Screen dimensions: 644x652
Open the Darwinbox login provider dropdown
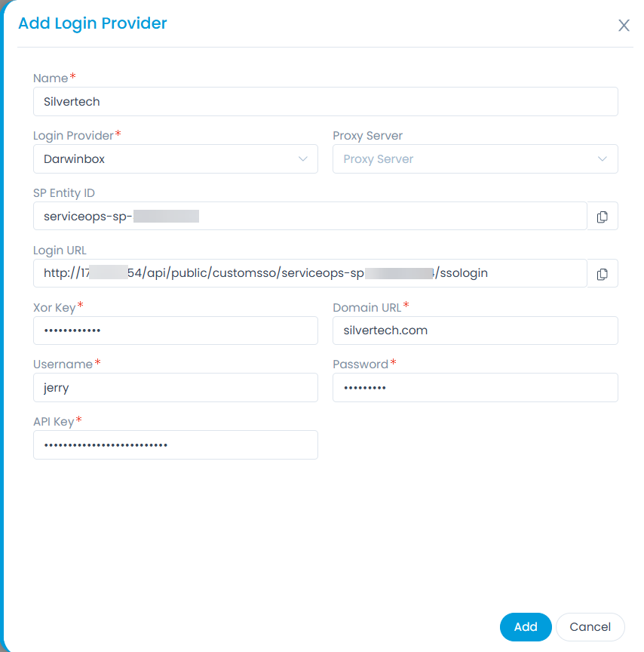coord(175,159)
